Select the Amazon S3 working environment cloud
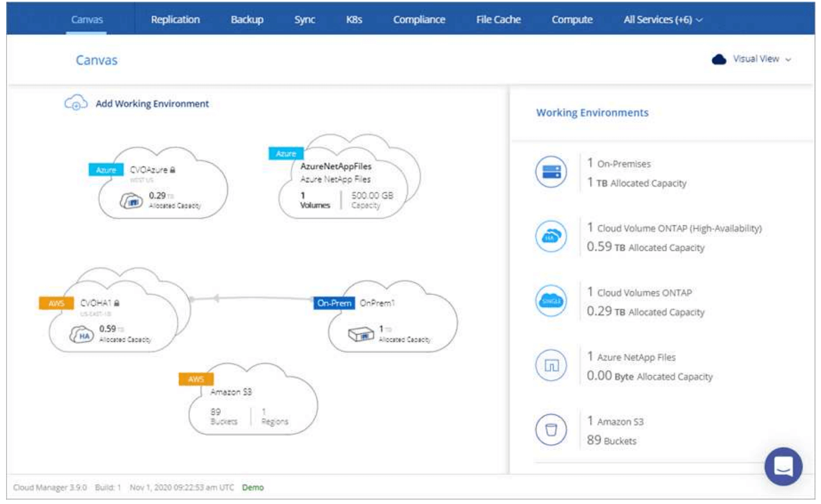Viewport: 821px width, 504px height. coord(253,399)
